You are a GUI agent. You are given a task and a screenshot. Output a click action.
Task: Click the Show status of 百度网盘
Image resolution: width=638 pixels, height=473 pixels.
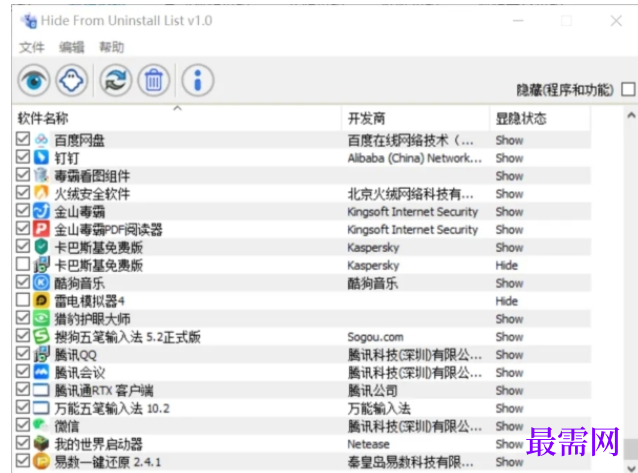click(x=509, y=140)
